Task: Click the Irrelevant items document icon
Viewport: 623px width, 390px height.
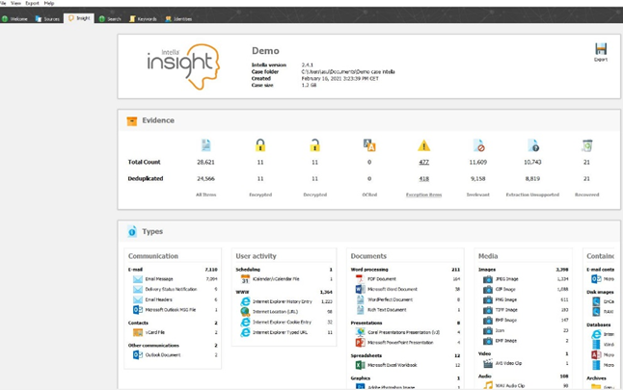Action: tap(478, 145)
